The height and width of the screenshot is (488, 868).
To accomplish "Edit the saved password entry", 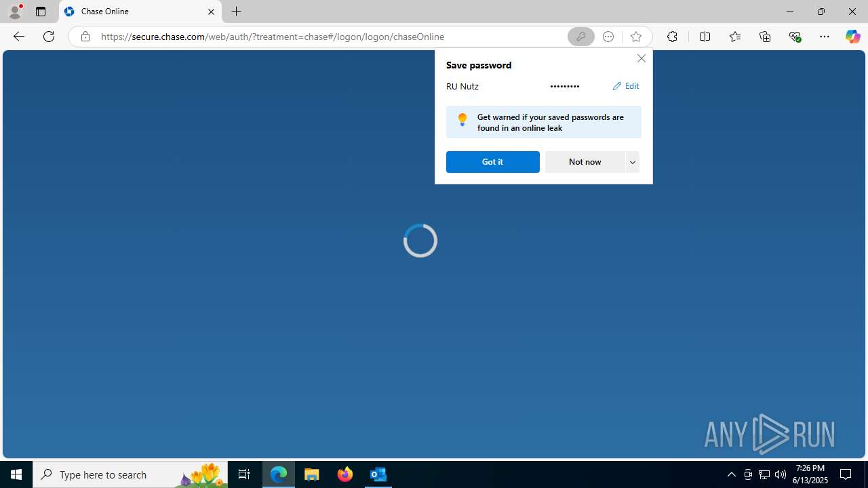I will pos(625,86).
